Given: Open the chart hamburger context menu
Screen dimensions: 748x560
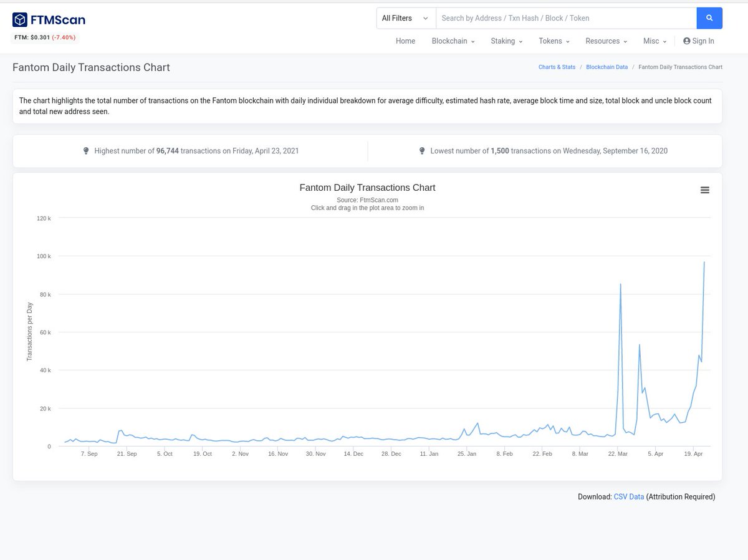Looking at the screenshot, I should coord(705,190).
